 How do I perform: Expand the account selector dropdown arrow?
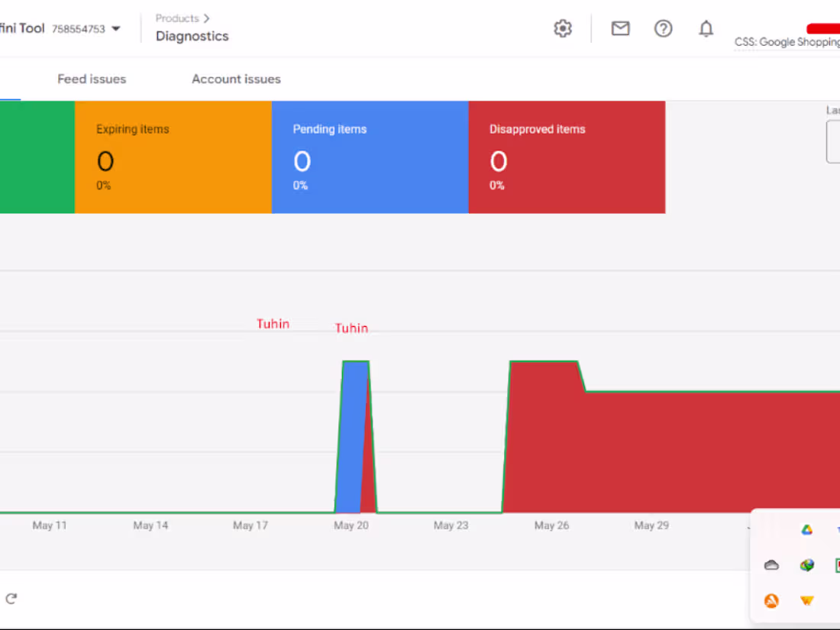[116, 28]
